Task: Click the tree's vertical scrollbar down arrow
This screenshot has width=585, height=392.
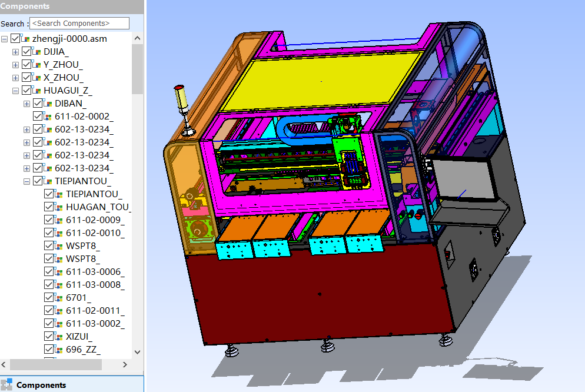Action: (x=138, y=352)
